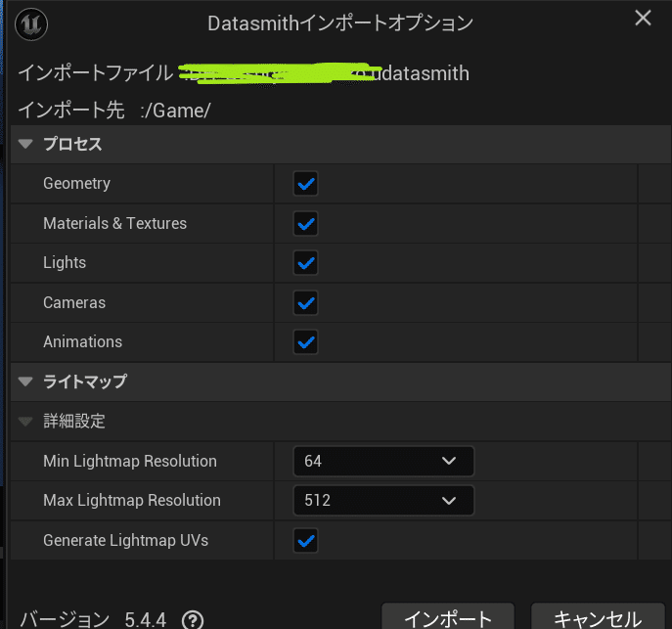Select the Min Lightmap Resolution label
Screen dimensions: 672x629
130,461
